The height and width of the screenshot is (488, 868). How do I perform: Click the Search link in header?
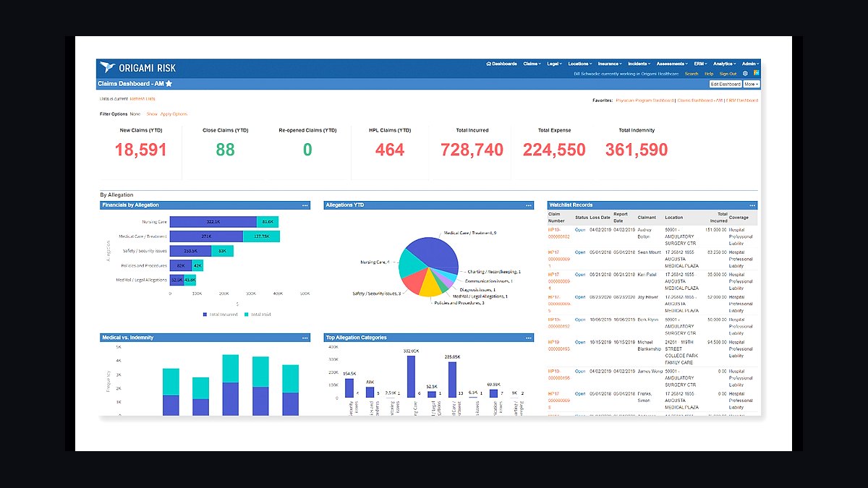pyautogui.click(x=692, y=74)
